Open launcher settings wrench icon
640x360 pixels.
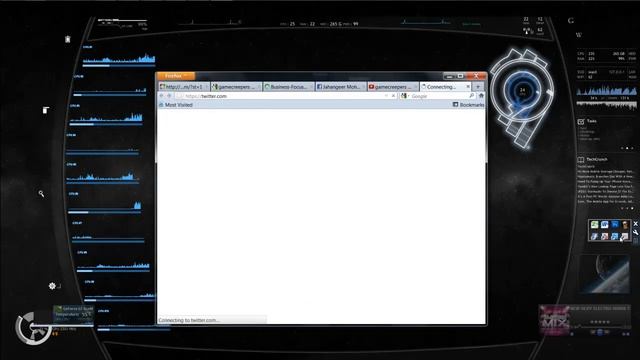pos(636,232)
